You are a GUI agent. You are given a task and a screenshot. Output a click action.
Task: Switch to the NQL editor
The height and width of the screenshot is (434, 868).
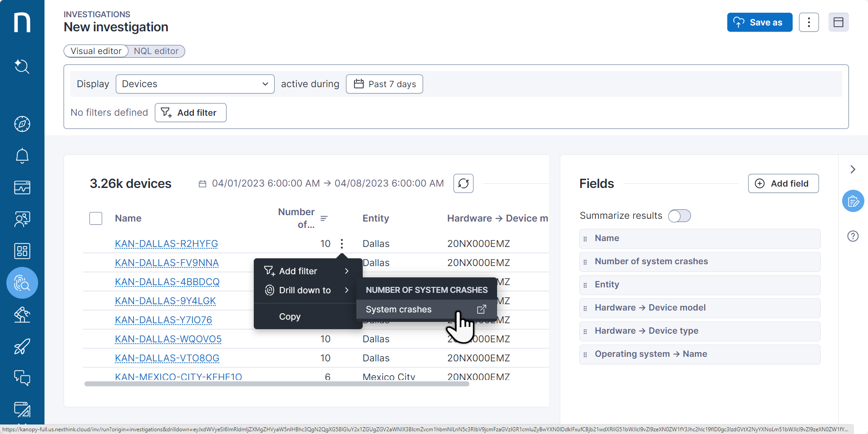pos(156,51)
